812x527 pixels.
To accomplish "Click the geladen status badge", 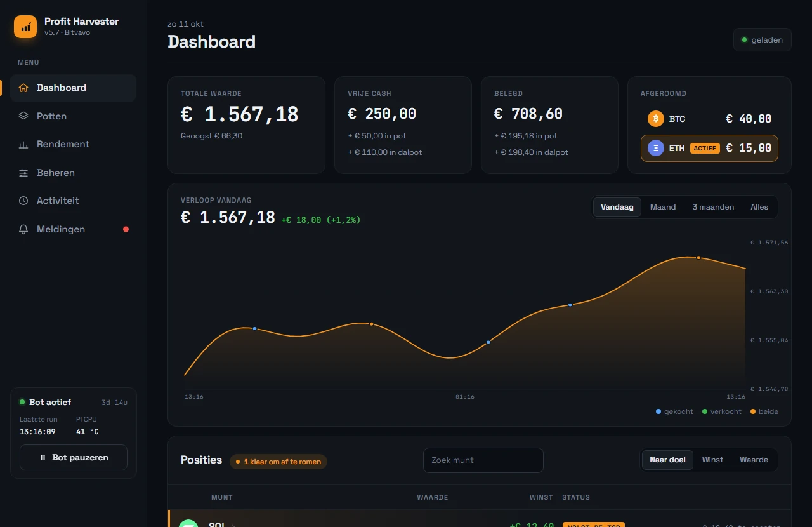I will [762, 39].
